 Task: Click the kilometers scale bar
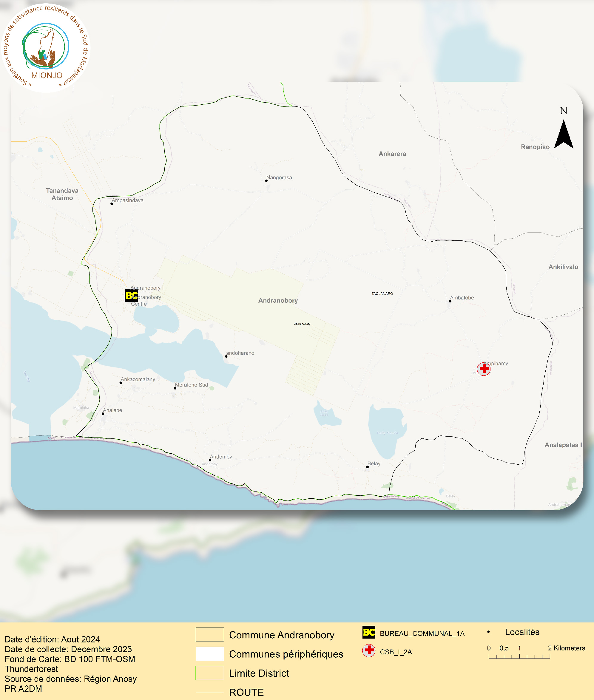click(x=519, y=656)
